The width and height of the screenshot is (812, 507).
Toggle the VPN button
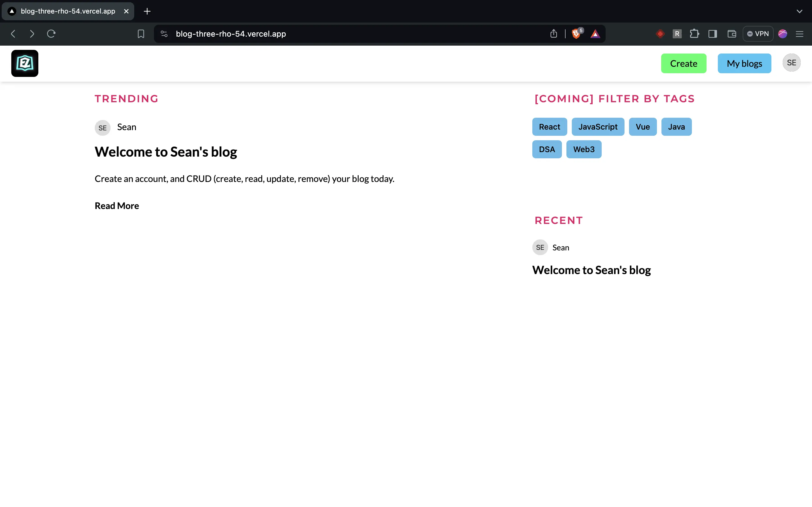pos(758,34)
